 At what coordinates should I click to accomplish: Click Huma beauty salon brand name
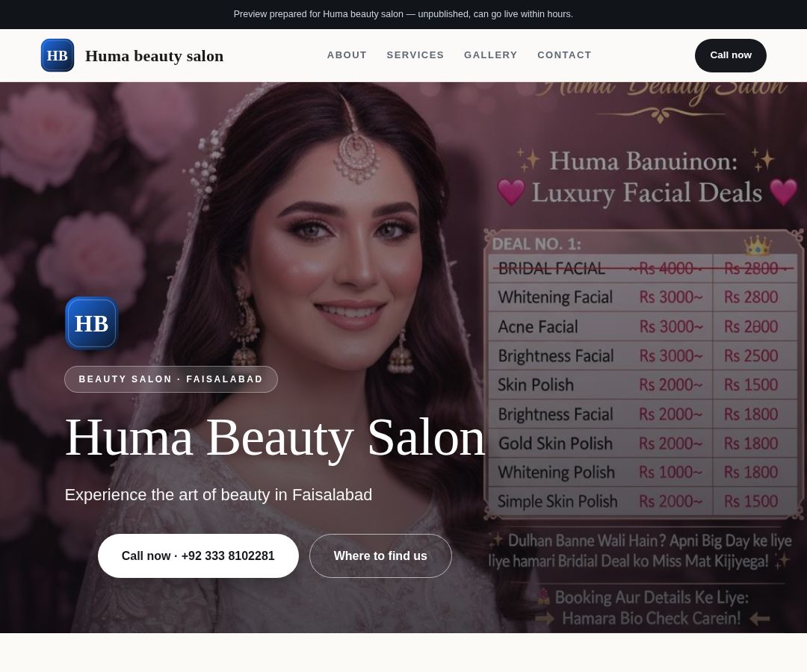pos(155,55)
